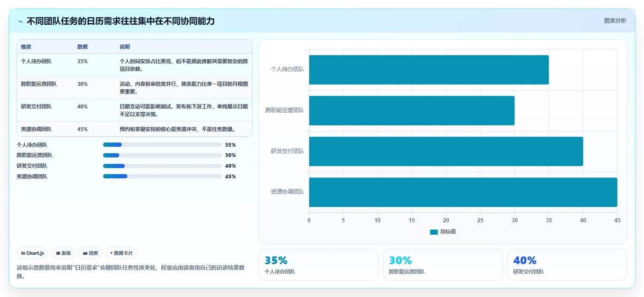Click the 说明 column header
The width and height of the screenshot is (644, 297).
(125, 47)
